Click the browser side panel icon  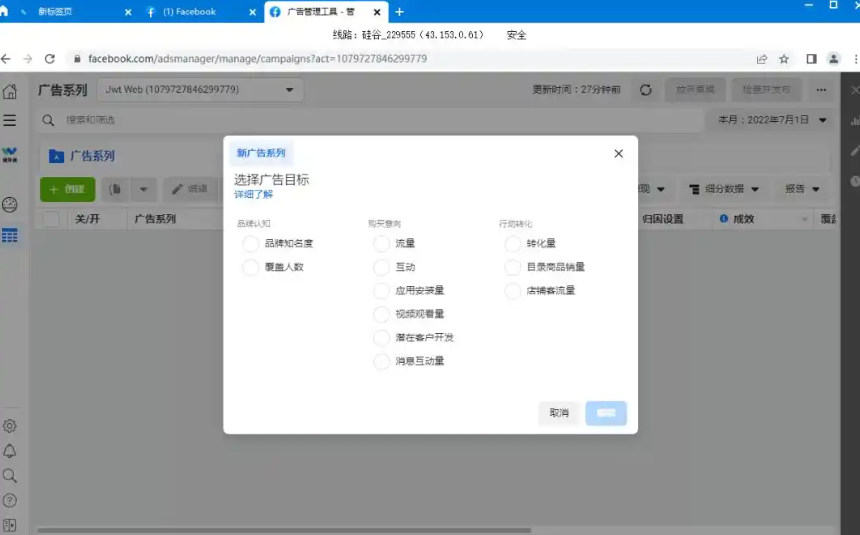811,59
